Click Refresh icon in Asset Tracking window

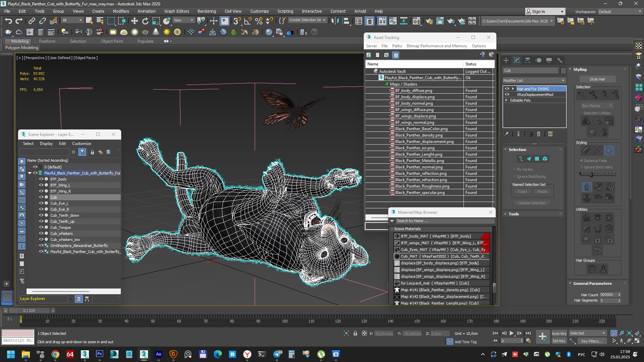click(368, 55)
